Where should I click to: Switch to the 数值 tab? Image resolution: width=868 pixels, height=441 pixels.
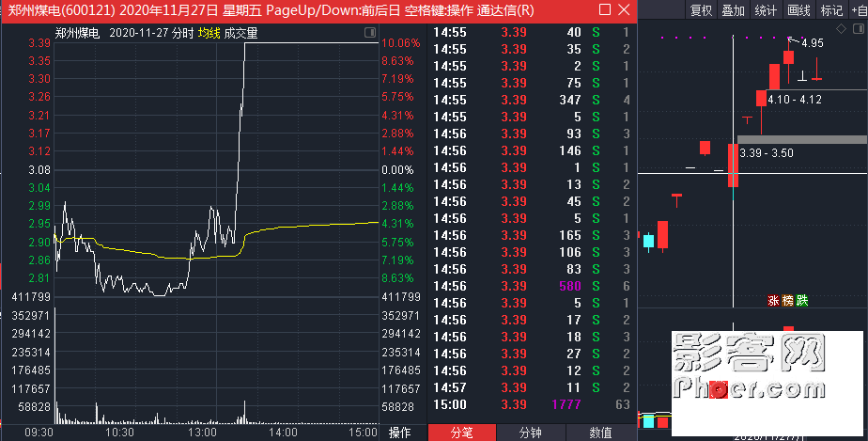(600, 433)
